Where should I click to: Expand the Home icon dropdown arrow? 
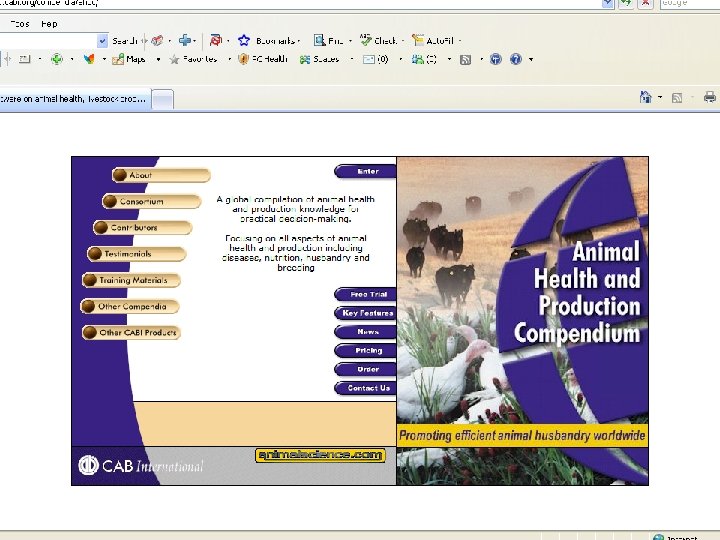click(x=660, y=97)
